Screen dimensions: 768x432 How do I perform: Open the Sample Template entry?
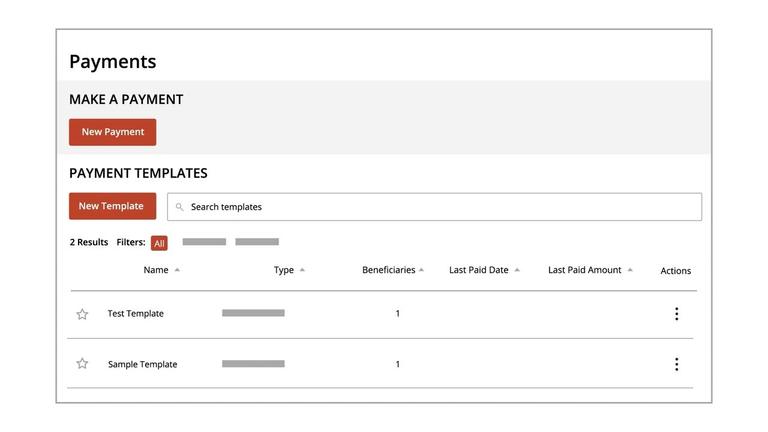click(x=142, y=364)
